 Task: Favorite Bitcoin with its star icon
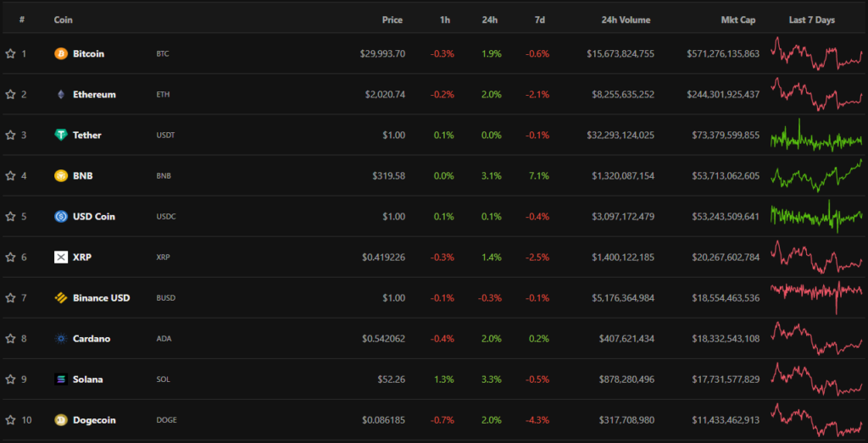(x=10, y=53)
